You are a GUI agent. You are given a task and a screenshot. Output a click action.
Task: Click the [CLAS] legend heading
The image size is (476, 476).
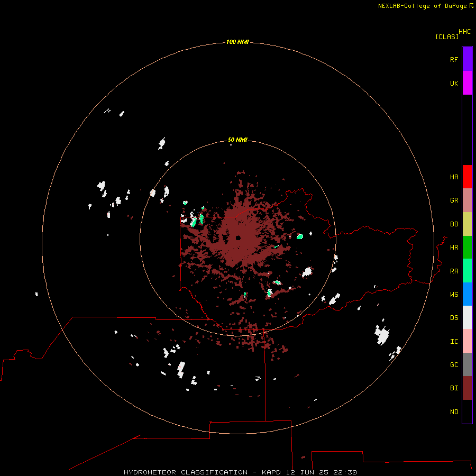(x=447, y=36)
